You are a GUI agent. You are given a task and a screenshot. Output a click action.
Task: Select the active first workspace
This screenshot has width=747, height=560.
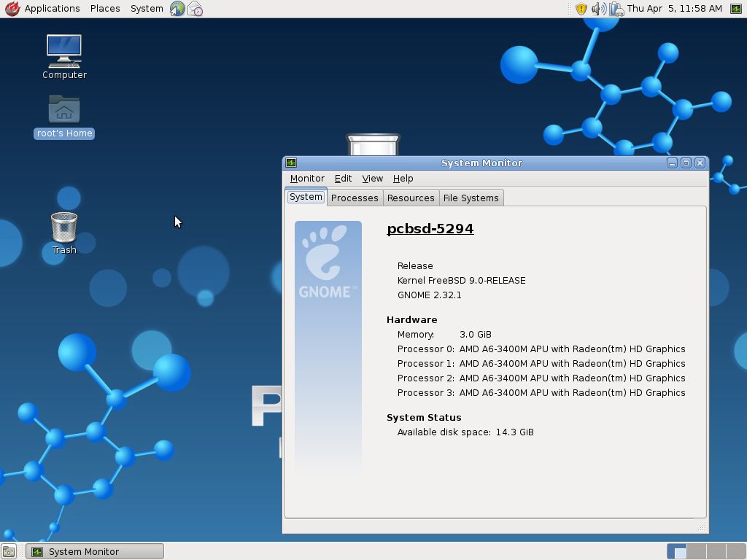pos(676,551)
